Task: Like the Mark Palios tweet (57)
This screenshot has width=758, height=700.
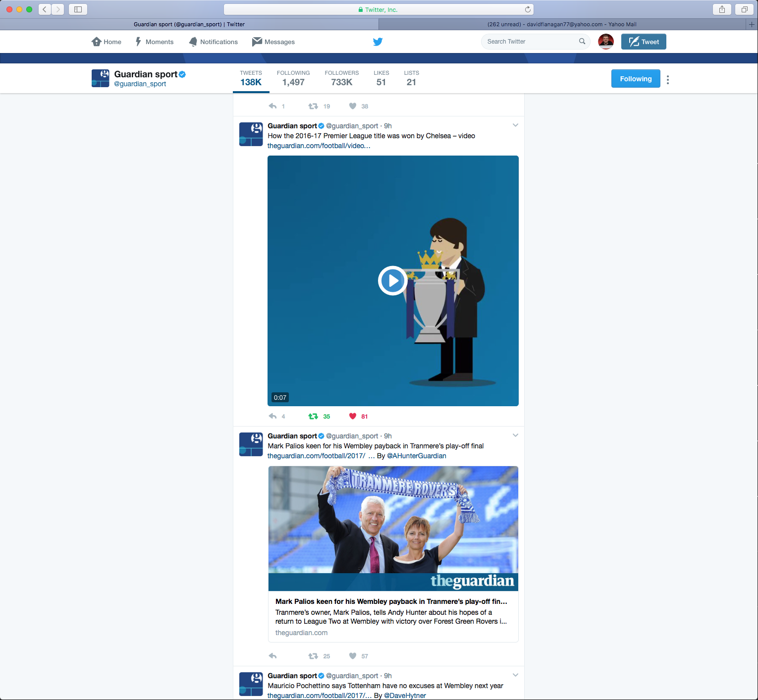Action: tap(353, 656)
